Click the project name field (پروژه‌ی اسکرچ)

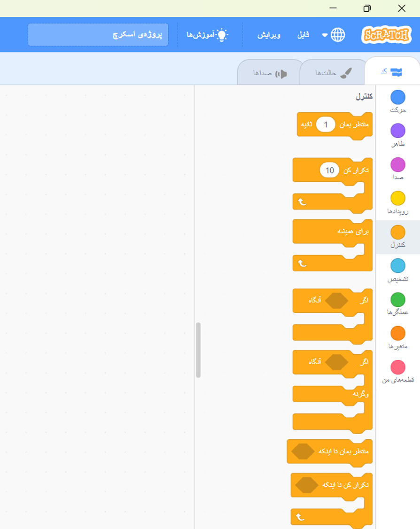tap(98, 34)
